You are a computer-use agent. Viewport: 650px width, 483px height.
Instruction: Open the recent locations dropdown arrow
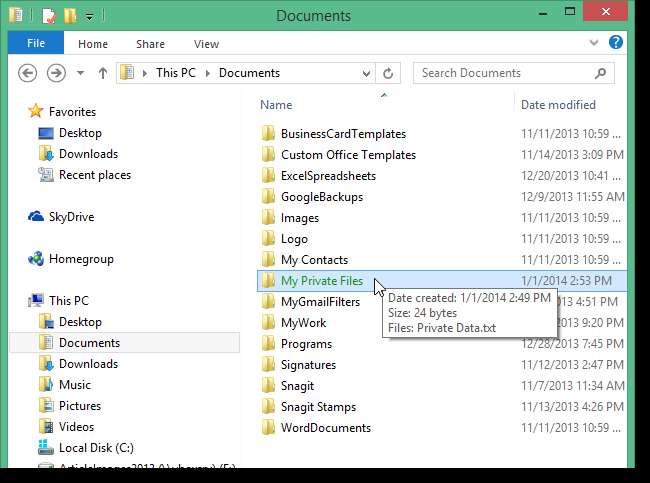pos(80,73)
